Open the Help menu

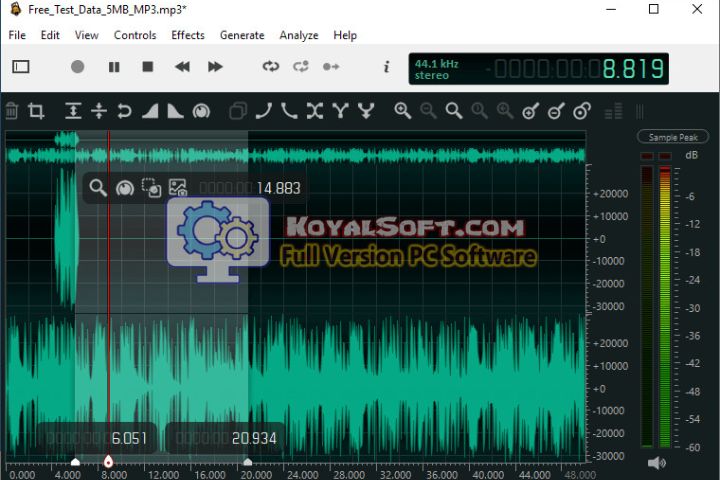click(x=345, y=35)
